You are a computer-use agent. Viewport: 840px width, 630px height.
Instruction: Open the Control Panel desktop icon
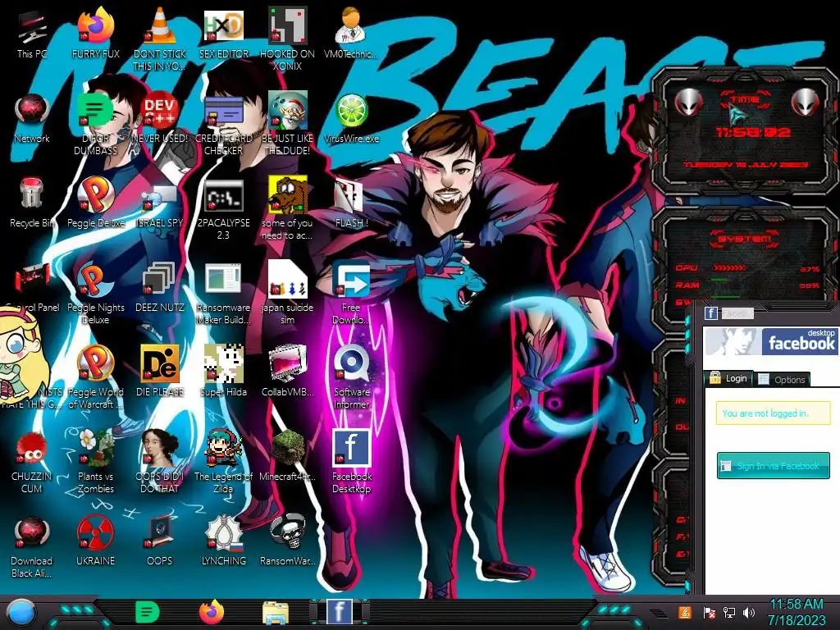(x=32, y=287)
